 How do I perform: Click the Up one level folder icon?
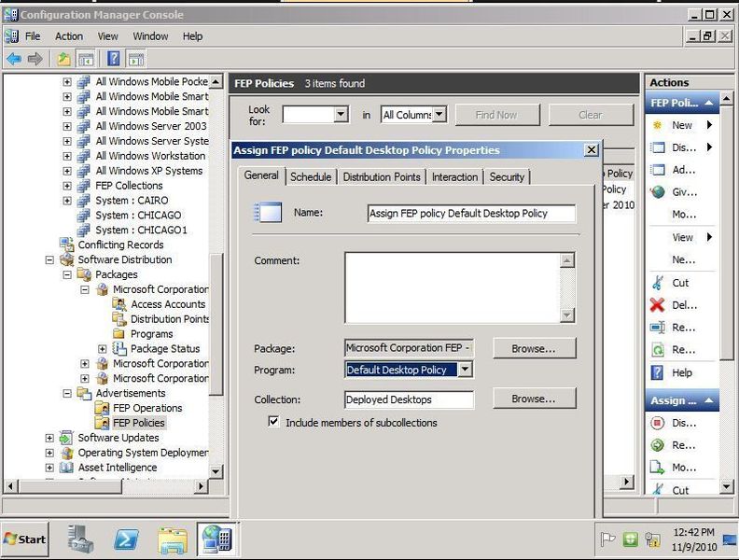tap(63, 59)
